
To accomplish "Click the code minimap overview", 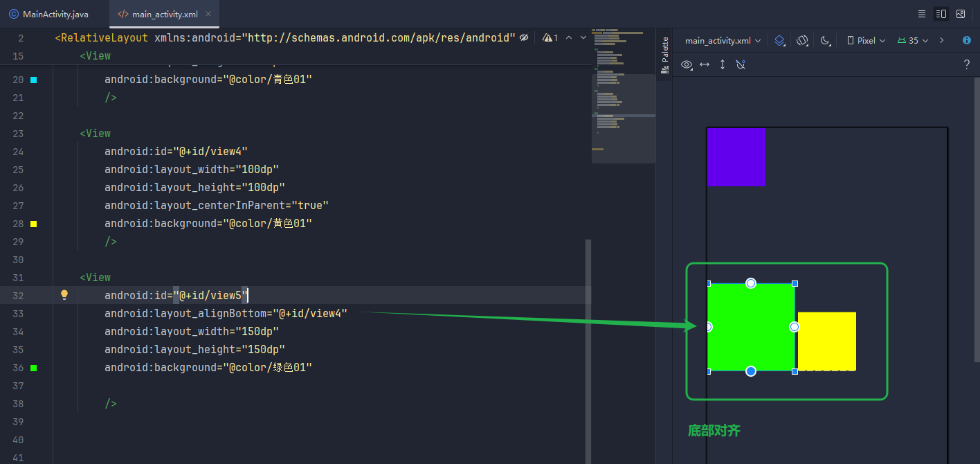I will (x=624, y=97).
